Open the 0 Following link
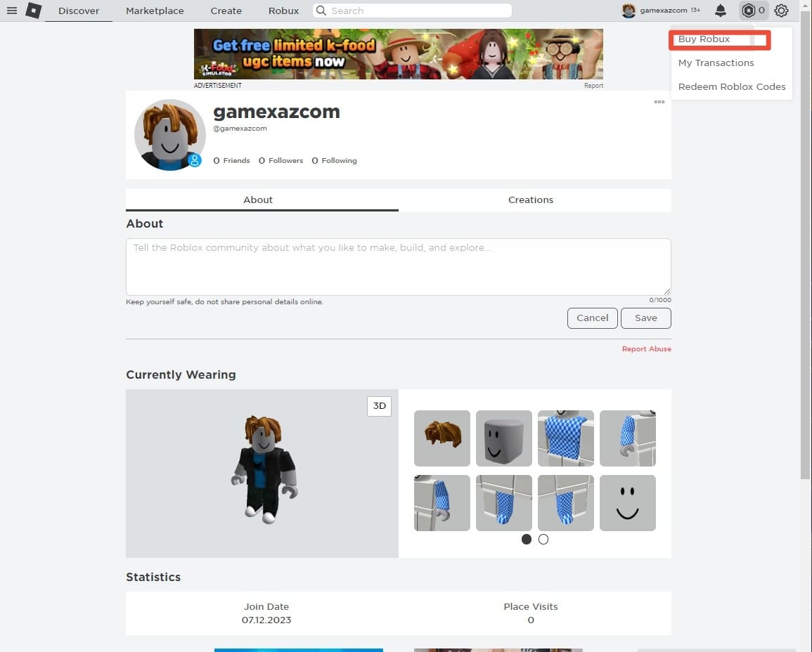This screenshot has height=652, width=812. (x=334, y=161)
